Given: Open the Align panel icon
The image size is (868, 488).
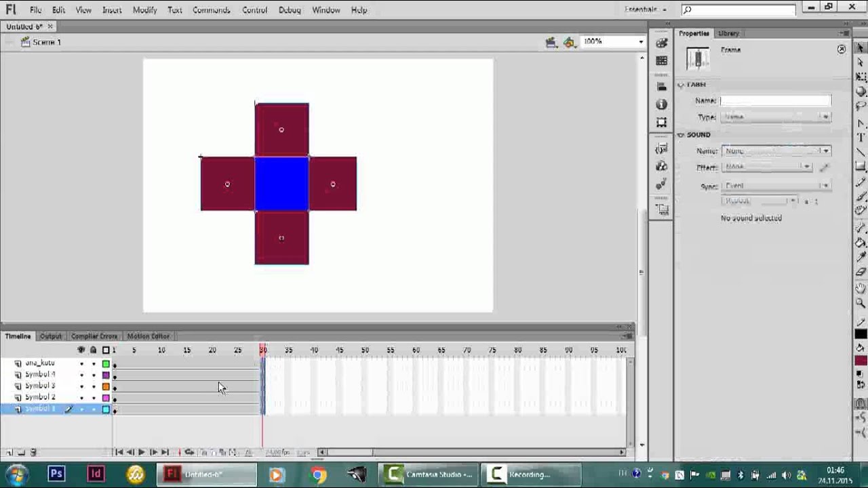Looking at the screenshot, I should pyautogui.click(x=662, y=86).
